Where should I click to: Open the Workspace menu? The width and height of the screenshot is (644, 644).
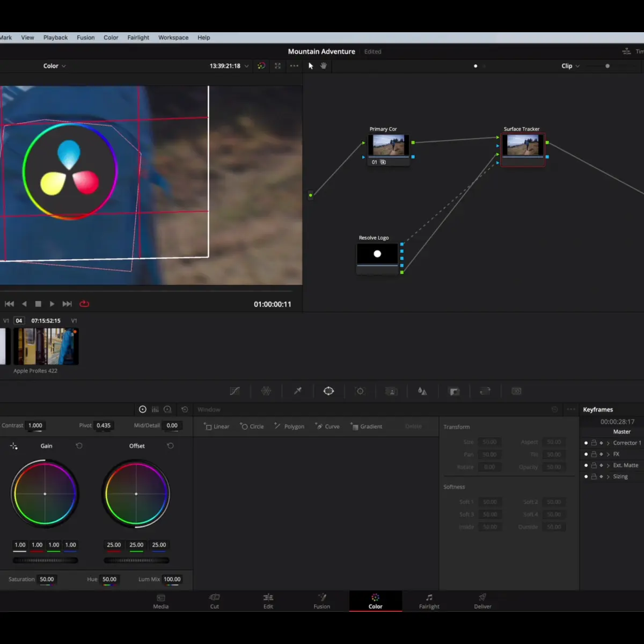173,38
